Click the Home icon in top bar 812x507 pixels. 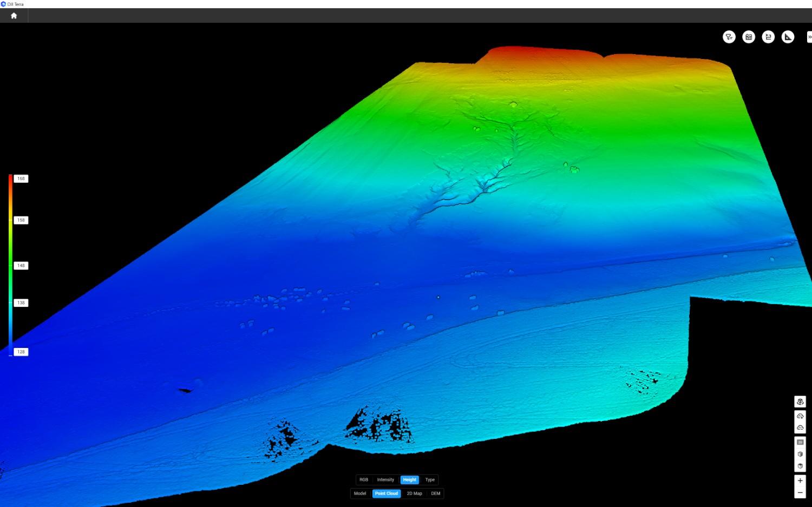pos(14,16)
